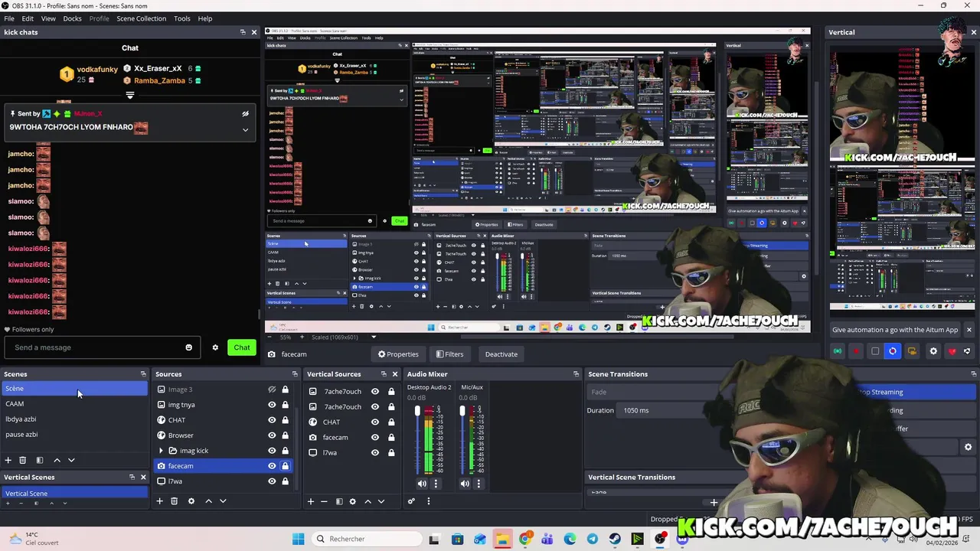
Task: Open Docks menu
Action: (x=72, y=18)
